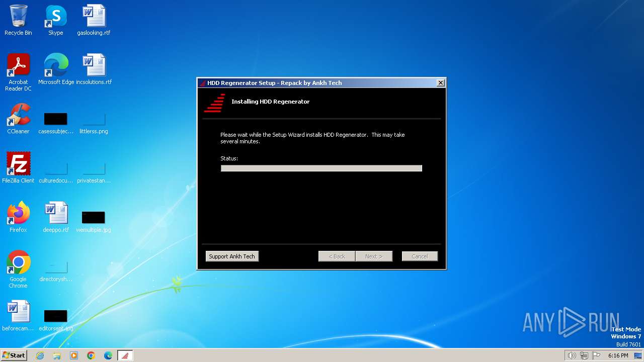Select the casessubjec... black thumbnail file
Screen dimensions: 644x362
pos(56,123)
